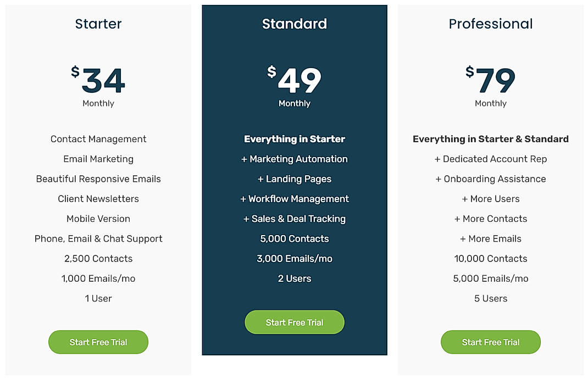The height and width of the screenshot is (379, 588).
Task: Select the Marketing Automation feature
Action: [295, 159]
